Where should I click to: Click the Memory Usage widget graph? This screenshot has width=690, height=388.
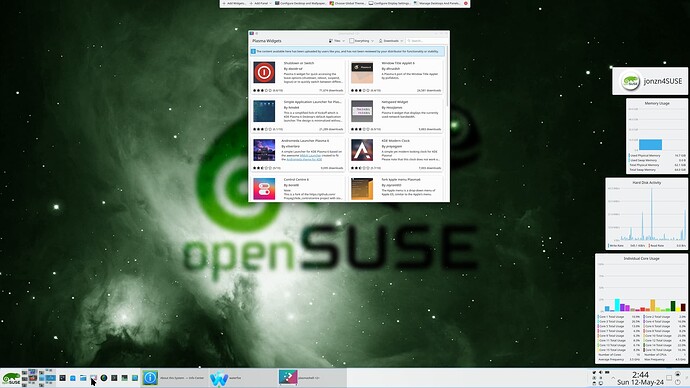(x=657, y=129)
